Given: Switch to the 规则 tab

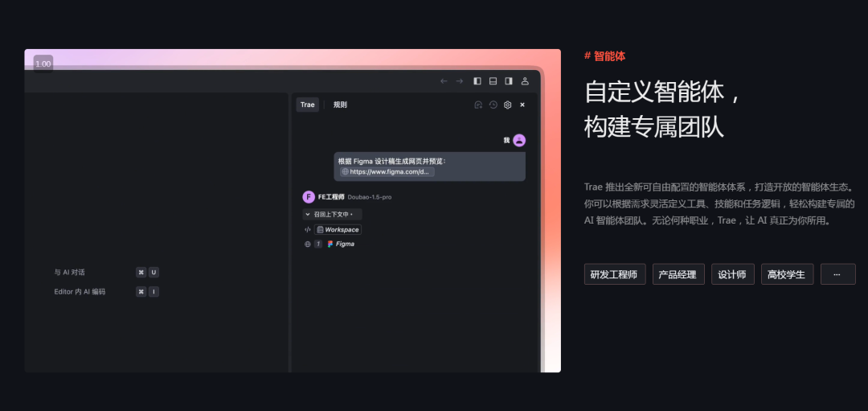Looking at the screenshot, I should click(340, 105).
